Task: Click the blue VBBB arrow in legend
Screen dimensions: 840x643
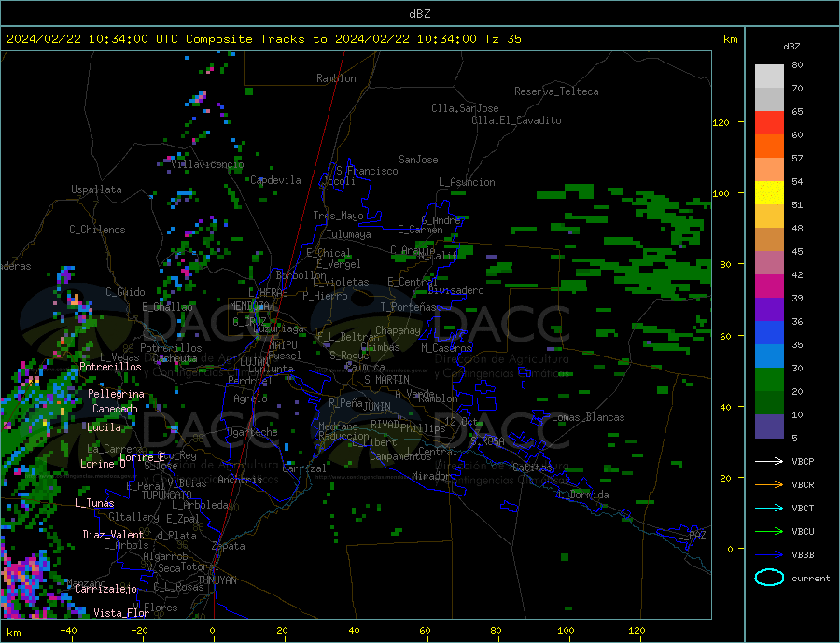Action: tap(769, 554)
